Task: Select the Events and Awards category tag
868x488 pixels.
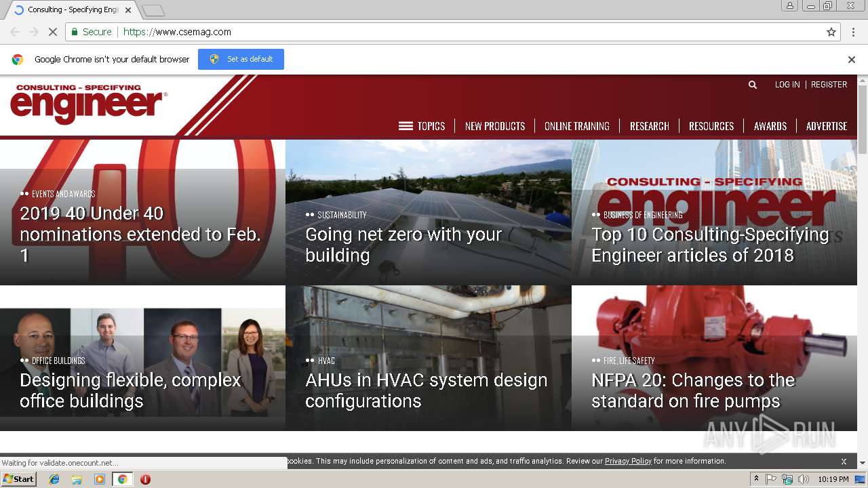Action: click(63, 194)
